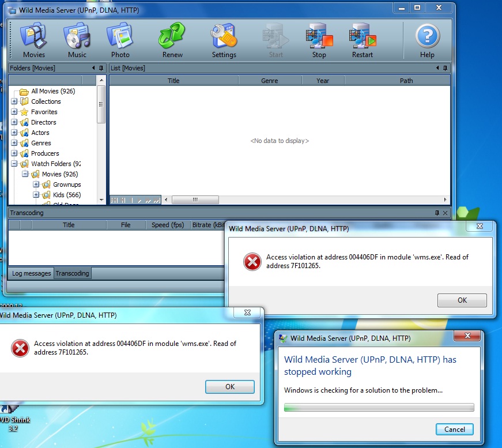Open the DVD Shrink 3.2 desktop shortcut
502x448 pixels.
pyautogui.click(x=13, y=418)
